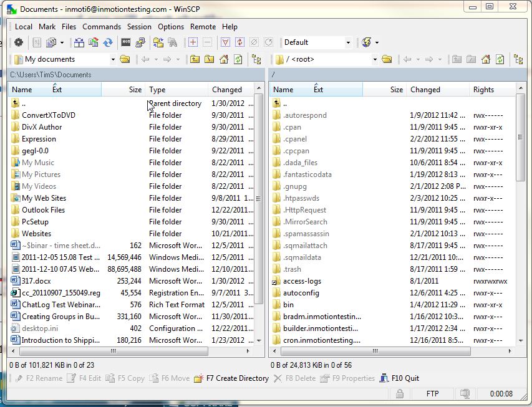This screenshot has height=407, width=532.
Task: Expand the remote root path dropdown
Action: pyautogui.click(x=375, y=59)
